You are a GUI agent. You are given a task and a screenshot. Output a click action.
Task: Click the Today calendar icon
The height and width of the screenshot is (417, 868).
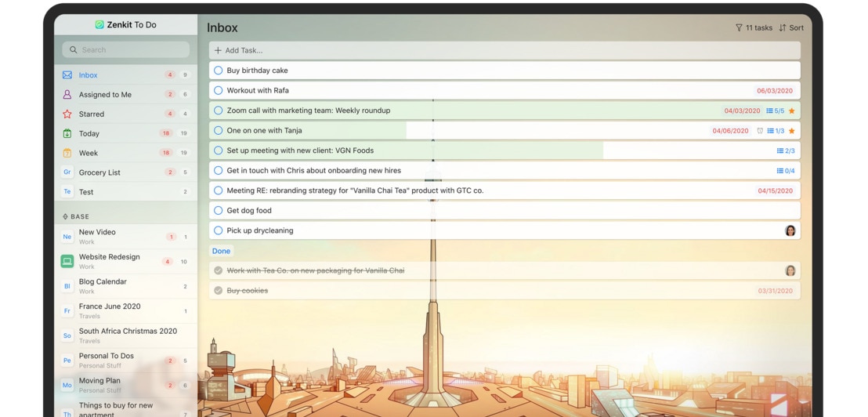click(67, 134)
